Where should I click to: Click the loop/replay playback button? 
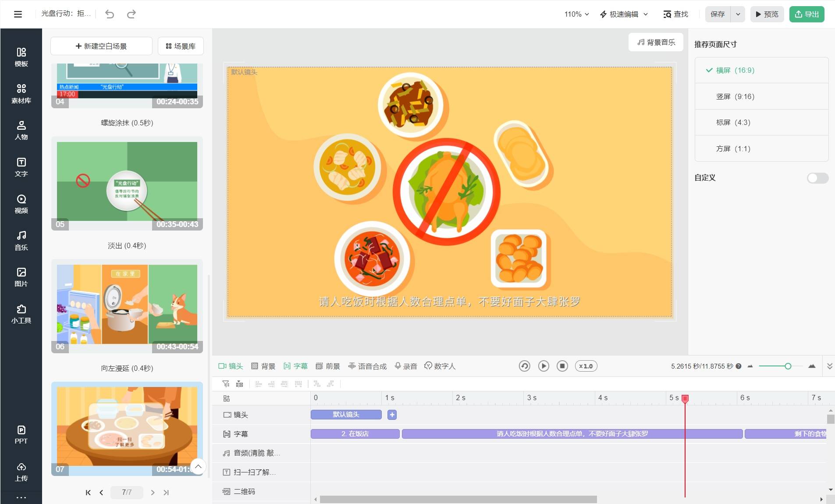tap(524, 366)
